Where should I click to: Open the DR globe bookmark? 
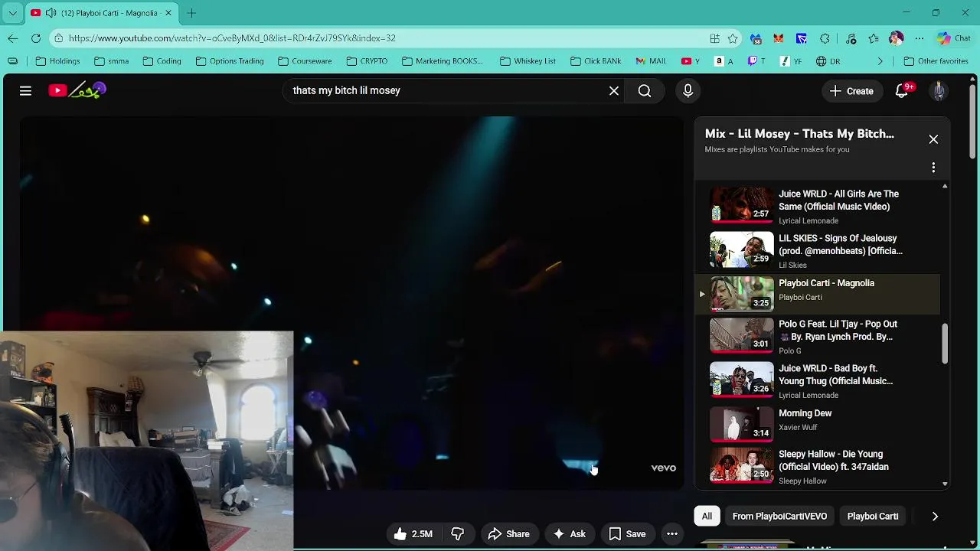[828, 61]
